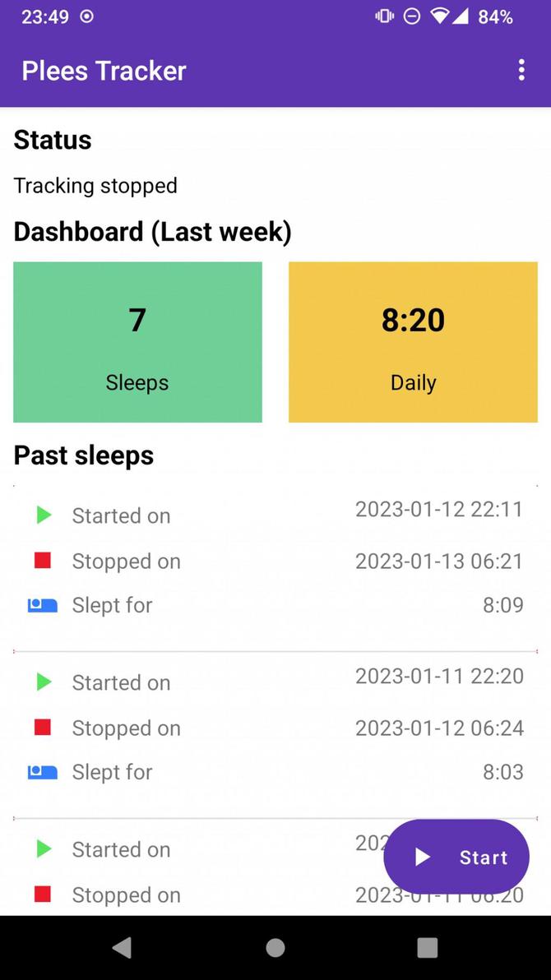
Task: Click the blue bed icon showing 8:03 slept
Action: coord(42,771)
